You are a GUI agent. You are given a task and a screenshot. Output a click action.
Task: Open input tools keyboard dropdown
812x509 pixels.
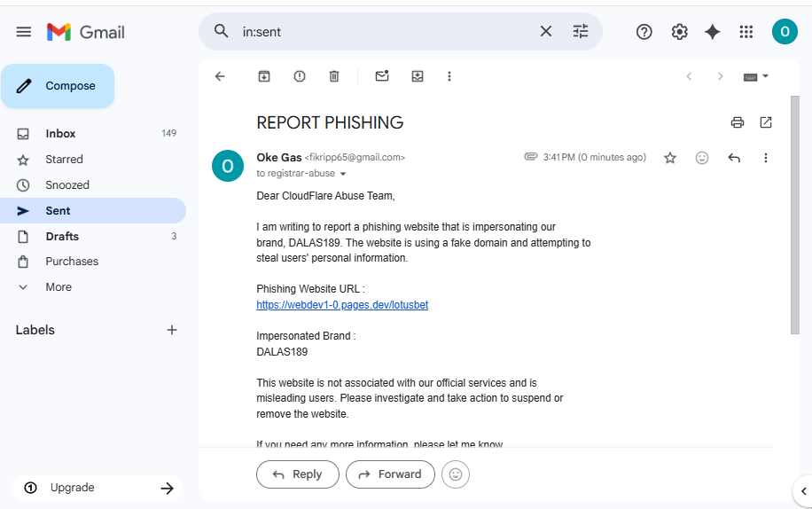click(756, 76)
